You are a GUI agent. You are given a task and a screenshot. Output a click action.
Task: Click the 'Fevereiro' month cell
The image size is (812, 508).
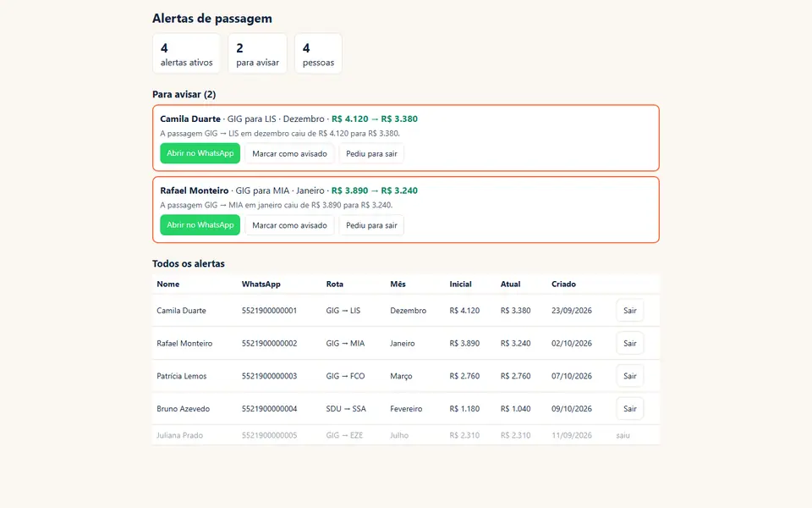(406, 408)
